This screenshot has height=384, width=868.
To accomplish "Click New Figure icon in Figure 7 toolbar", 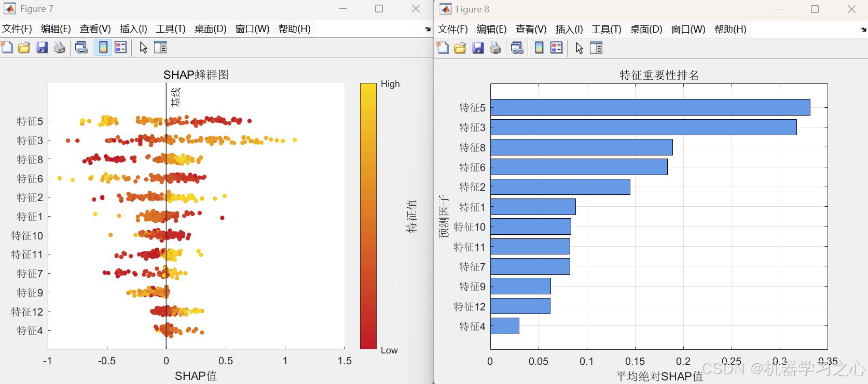I will click(7, 48).
